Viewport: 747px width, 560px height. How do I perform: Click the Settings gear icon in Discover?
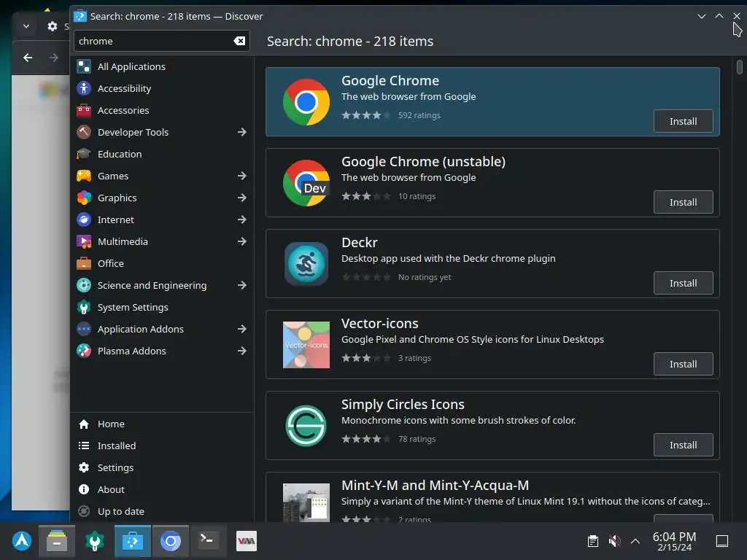click(84, 468)
